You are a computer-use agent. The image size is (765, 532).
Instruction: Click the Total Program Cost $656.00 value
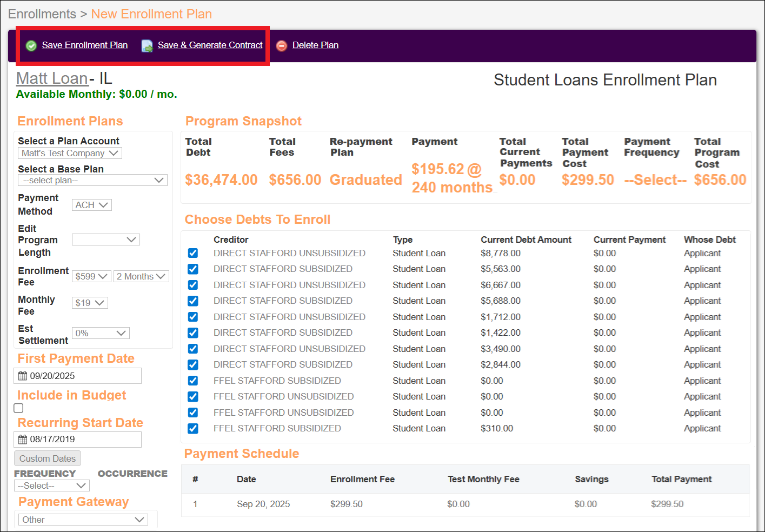coord(720,179)
